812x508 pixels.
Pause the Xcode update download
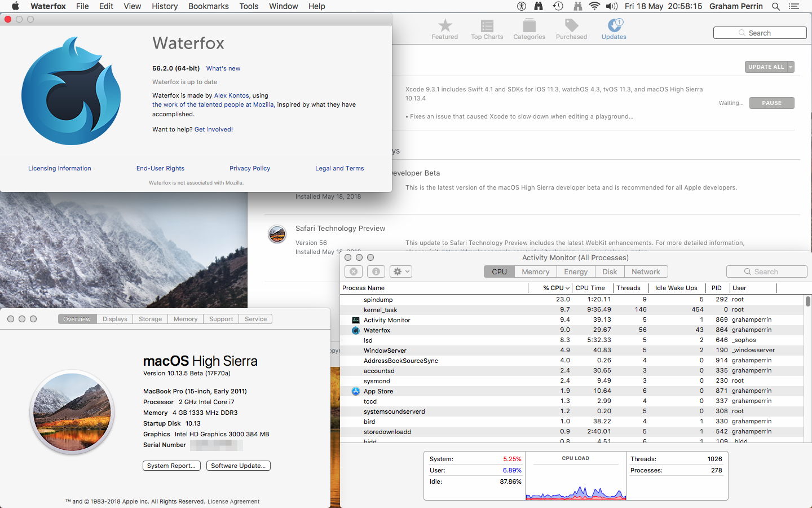tap(771, 103)
